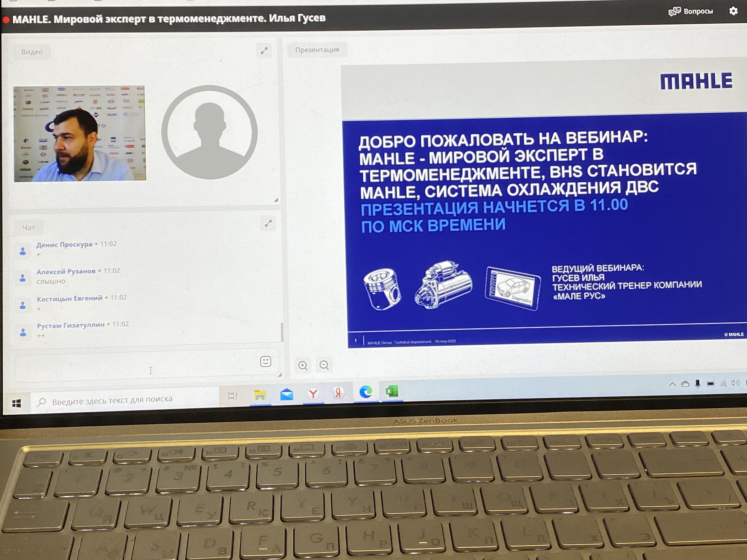The image size is (747, 560).
Task: Open webinar settings gear icon
Action: [x=733, y=11]
